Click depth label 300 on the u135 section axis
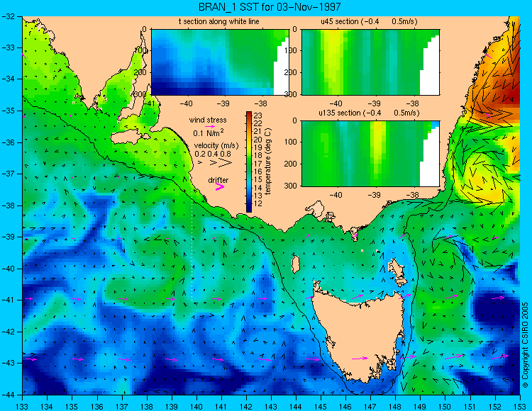Viewport: 532px width, 411px height. (291, 186)
